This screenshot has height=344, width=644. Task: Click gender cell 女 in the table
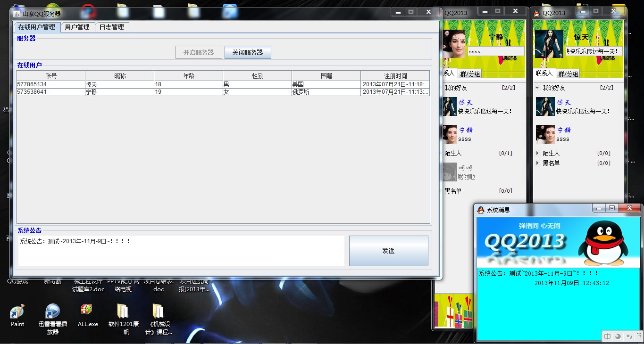pyautogui.click(x=258, y=92)
